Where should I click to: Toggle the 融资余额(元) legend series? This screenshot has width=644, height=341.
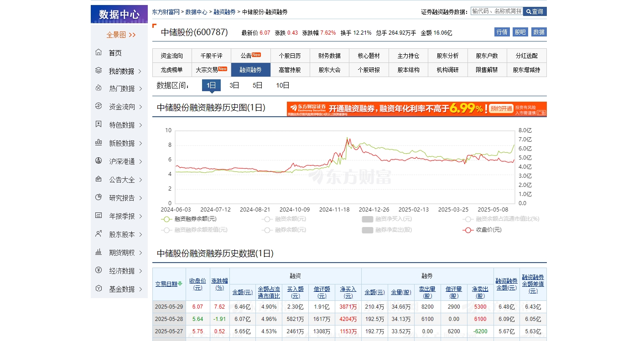tap(284, 219)
